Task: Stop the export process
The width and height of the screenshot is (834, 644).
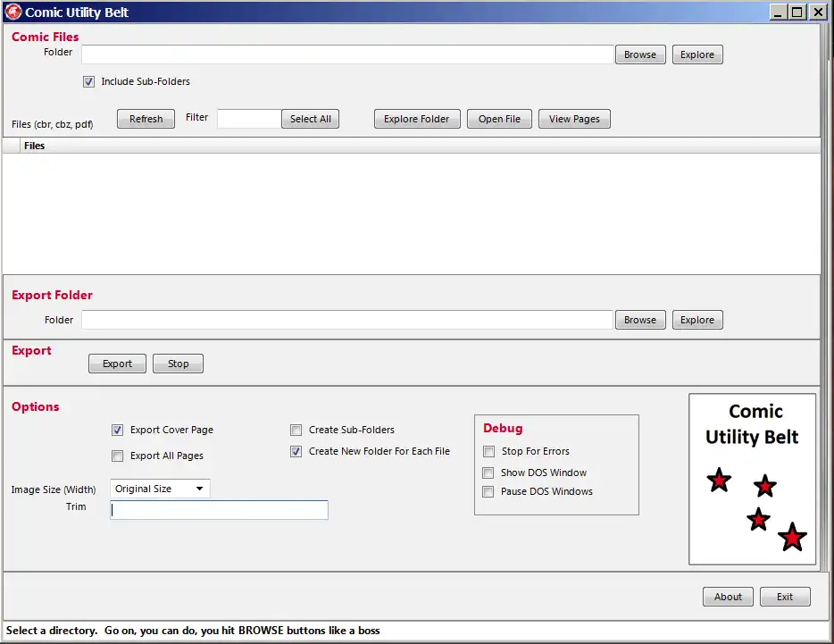Action: pyautogui.click(x=179, y=364)
